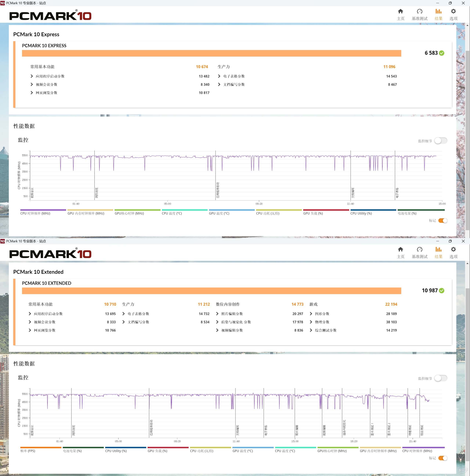Click the PCMark 10 logo in bottom window
The image size is (470, 476).
click(50, 253)
